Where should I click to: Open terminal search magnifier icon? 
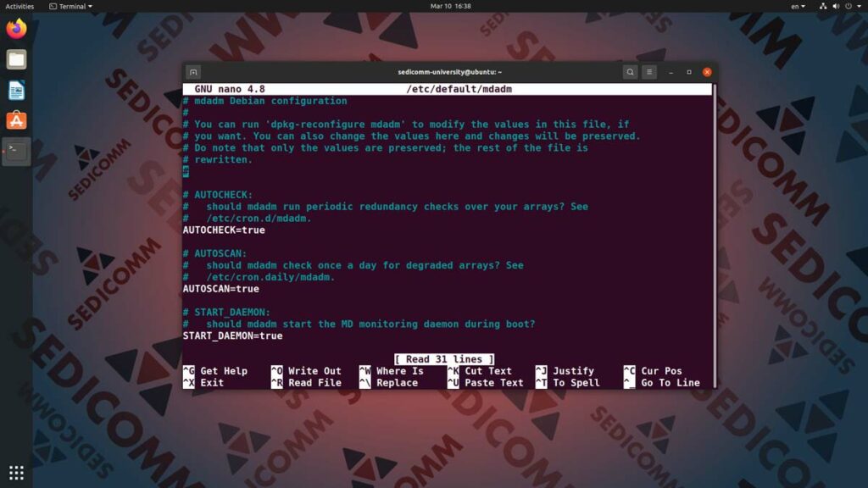pos(630,72)
